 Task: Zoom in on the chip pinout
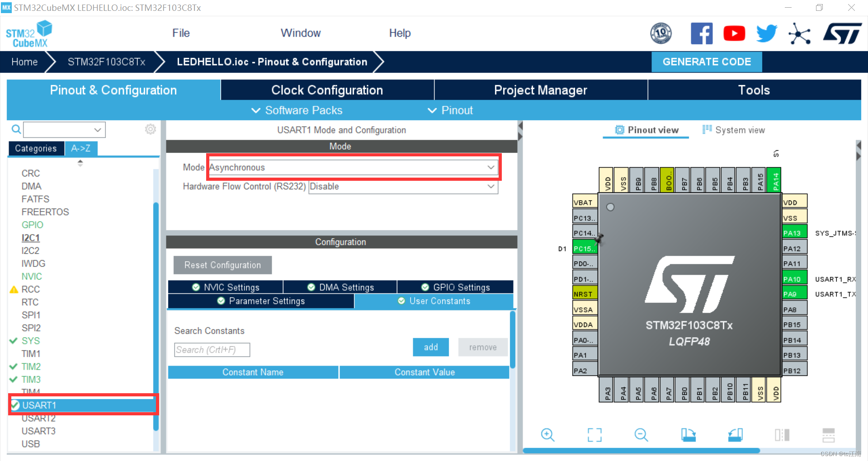(x=547, y=435)
